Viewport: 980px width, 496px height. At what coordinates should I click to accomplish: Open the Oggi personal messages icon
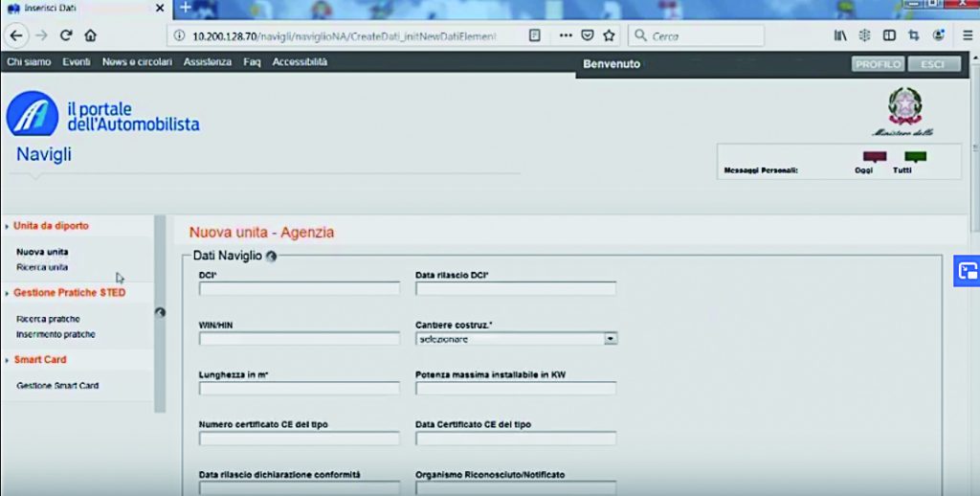[874, 156]
